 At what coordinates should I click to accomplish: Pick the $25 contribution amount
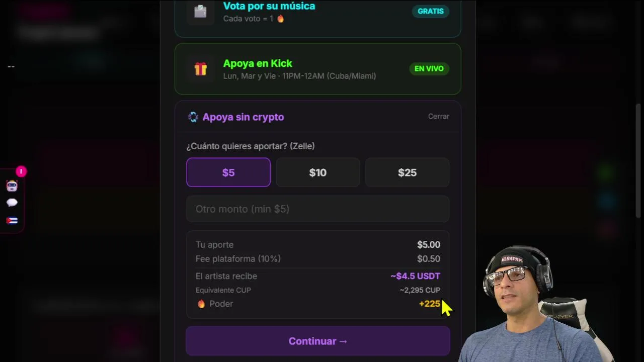408,172
